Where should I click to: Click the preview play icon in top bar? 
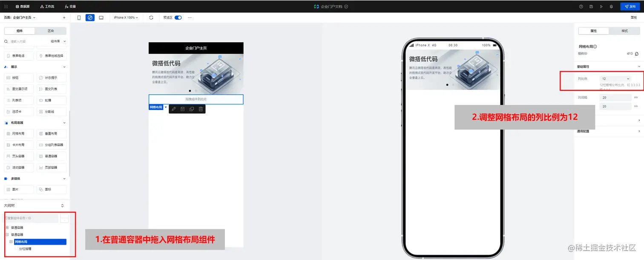601,6
